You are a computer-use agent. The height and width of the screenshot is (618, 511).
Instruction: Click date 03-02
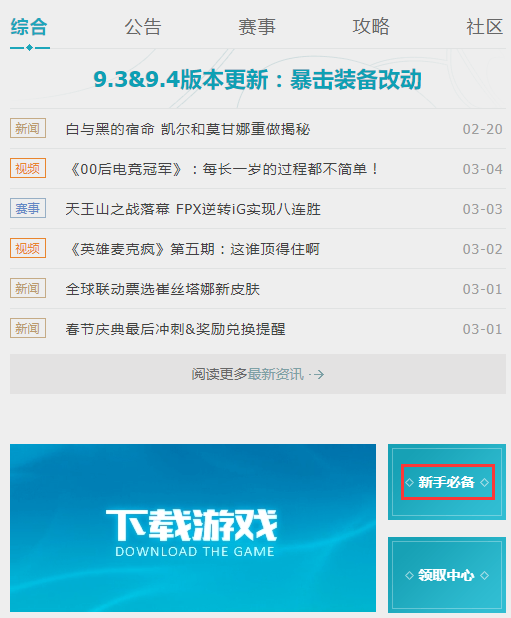click(483, 249)
